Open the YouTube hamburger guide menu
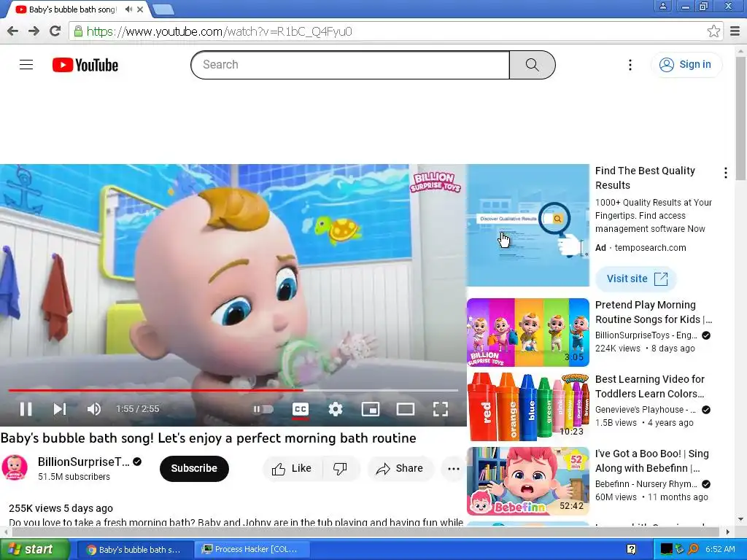Viewport: 747px width, 560px height. 26,64
